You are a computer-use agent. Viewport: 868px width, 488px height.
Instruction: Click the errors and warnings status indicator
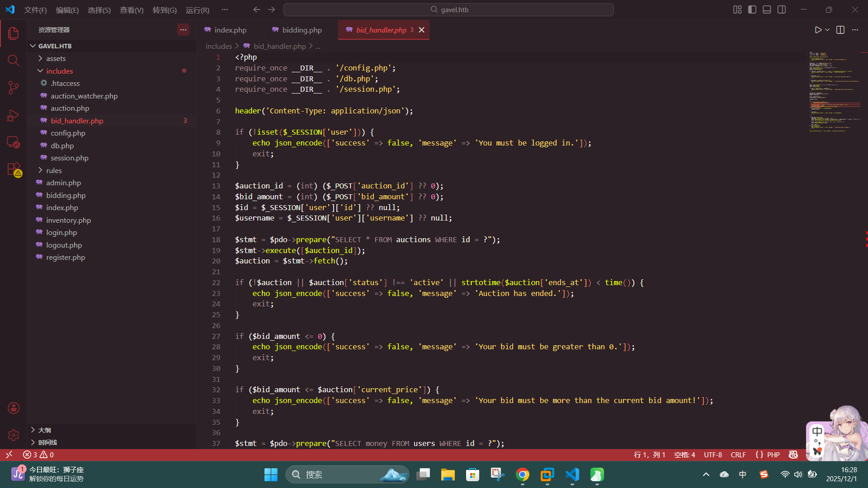click(x=38, y=455)
